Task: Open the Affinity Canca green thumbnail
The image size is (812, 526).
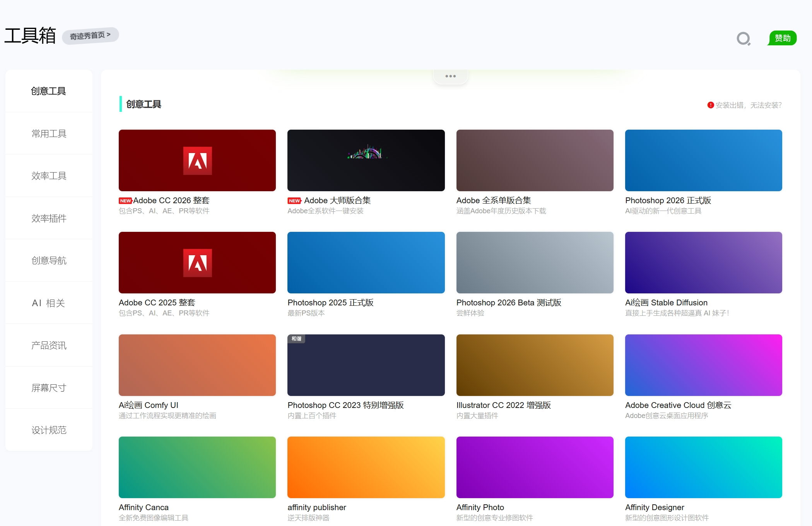Action: click(x=197, y=467)
